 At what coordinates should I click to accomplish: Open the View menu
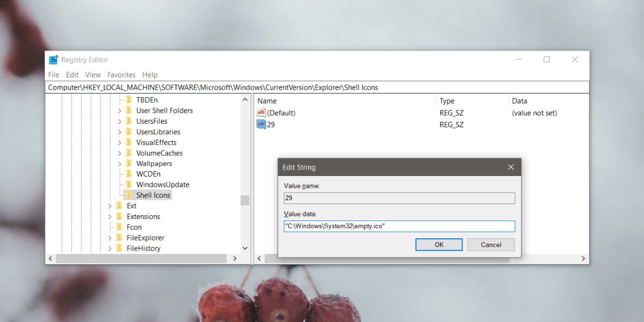(x=93, y=75)
